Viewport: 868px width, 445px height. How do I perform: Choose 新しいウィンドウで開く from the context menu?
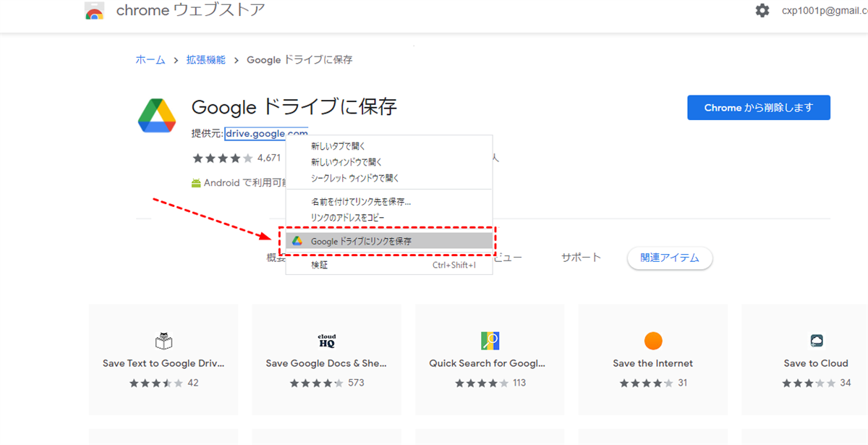pyautogui.click(x=389, y=162)
